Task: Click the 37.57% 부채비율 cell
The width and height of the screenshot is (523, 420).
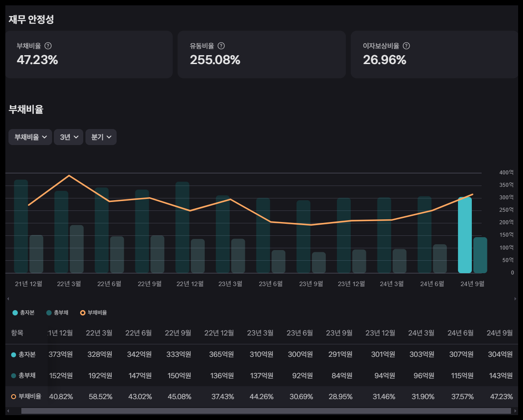Action: pyautogui.click(x=462, y=397)
